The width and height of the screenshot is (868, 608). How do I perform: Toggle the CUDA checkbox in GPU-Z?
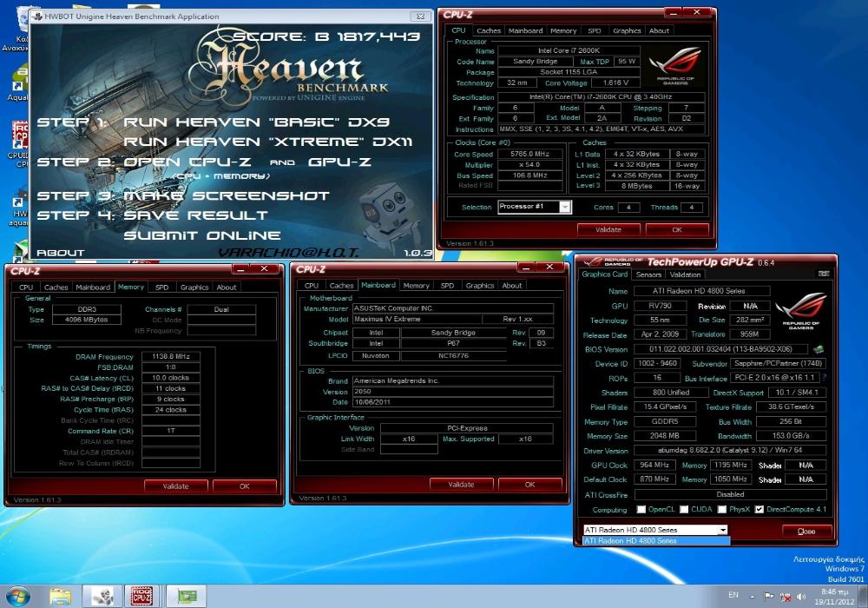(684, 510)
